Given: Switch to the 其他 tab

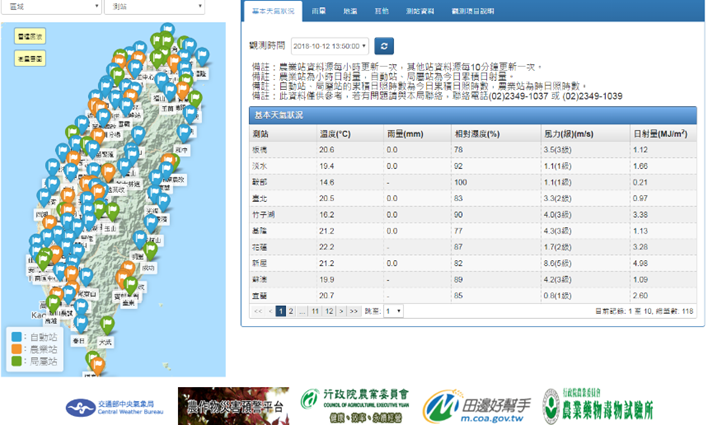Looking at the screenshot, I should [382, 11].
